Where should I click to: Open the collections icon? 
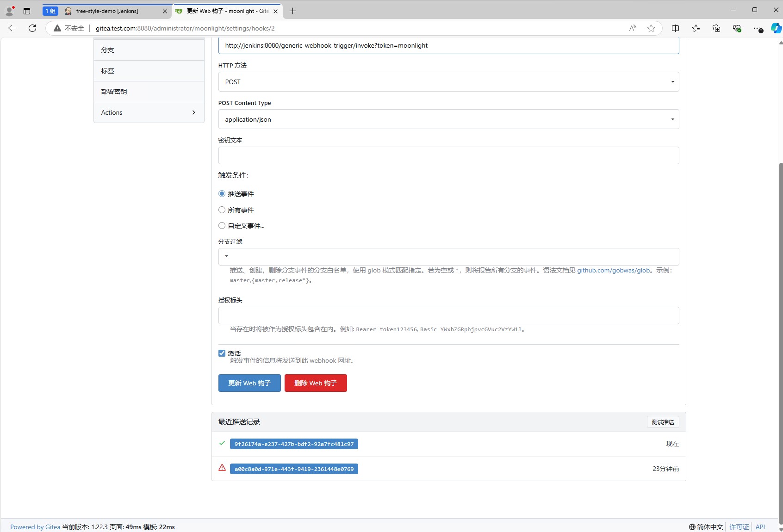coord(716,28)
